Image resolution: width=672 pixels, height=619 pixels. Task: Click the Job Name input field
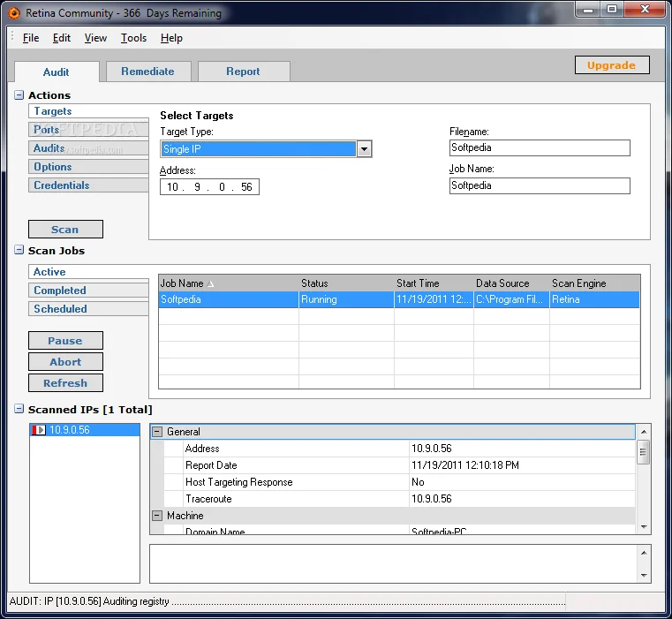(540, 186)
